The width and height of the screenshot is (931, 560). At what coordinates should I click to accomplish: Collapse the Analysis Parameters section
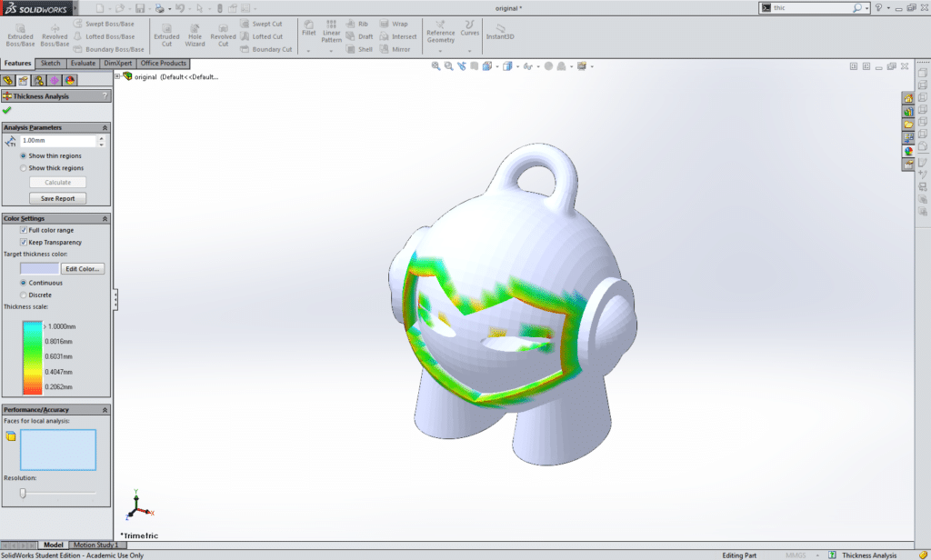point(105,127)
